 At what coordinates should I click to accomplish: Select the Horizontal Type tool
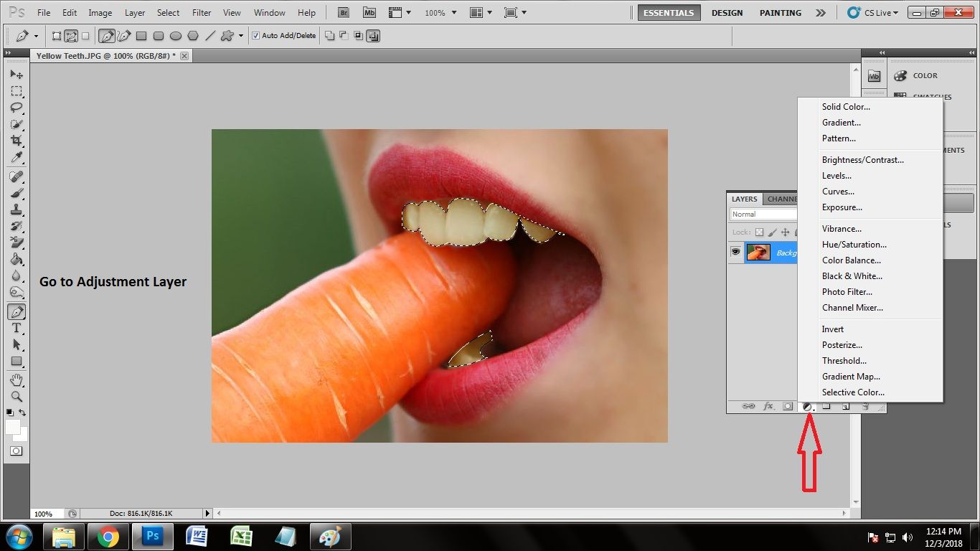click(x=16, y=328)
